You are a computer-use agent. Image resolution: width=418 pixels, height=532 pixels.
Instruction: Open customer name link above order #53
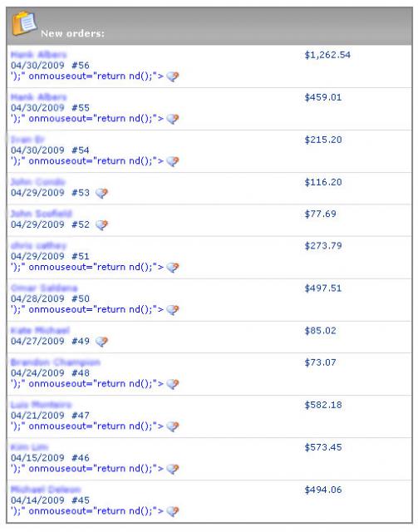37,182
